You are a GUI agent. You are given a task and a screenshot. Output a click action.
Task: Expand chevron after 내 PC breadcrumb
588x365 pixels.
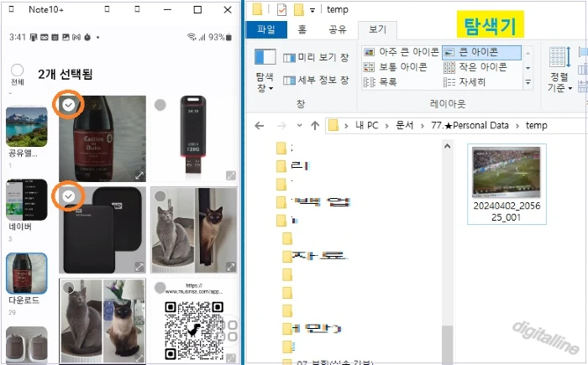(x=387, y=126)
